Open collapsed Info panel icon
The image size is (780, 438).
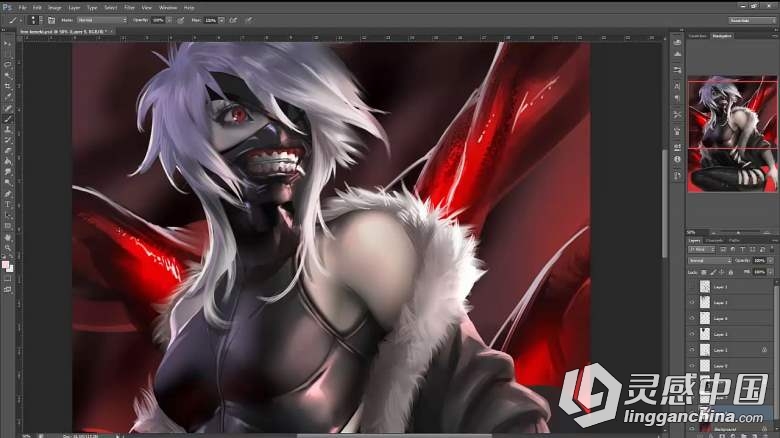point(677,159)
